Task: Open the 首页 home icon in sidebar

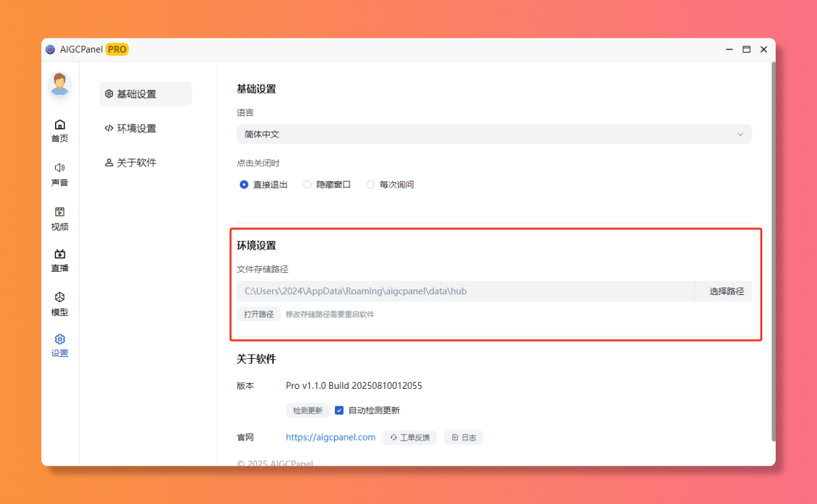Action: tap(59, 125)
